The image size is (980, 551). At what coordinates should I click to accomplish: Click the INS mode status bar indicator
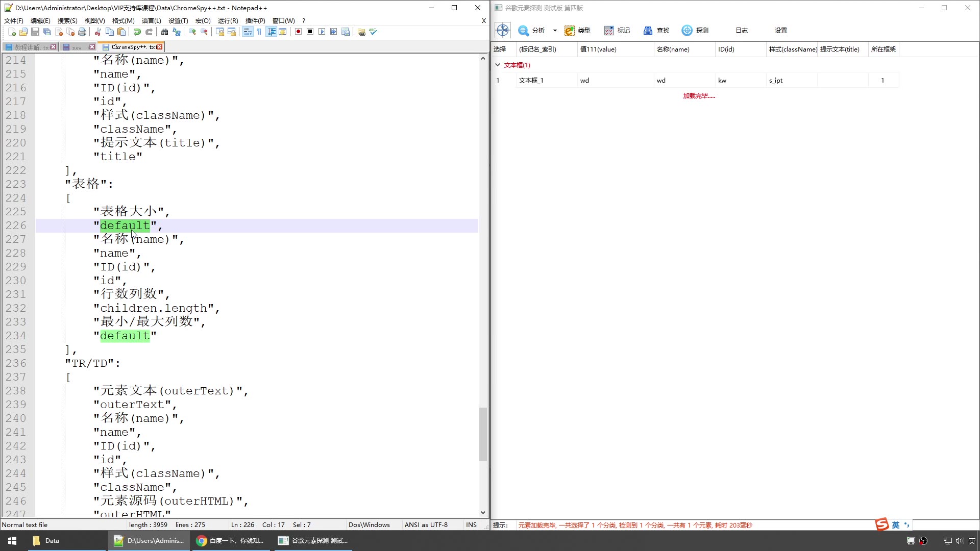coord(471,525)
